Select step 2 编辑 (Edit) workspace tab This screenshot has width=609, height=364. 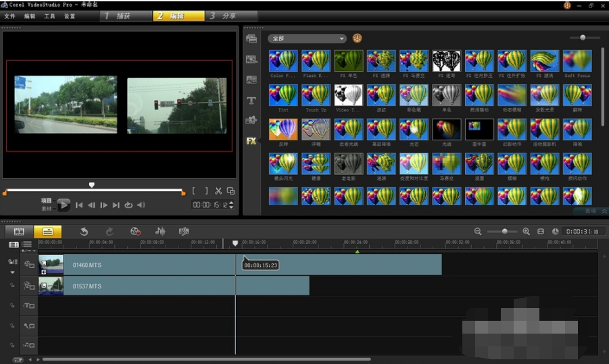[x=178, y=16]
